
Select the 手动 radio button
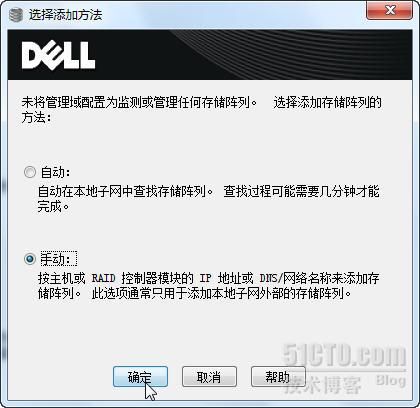tap(30, 259)
